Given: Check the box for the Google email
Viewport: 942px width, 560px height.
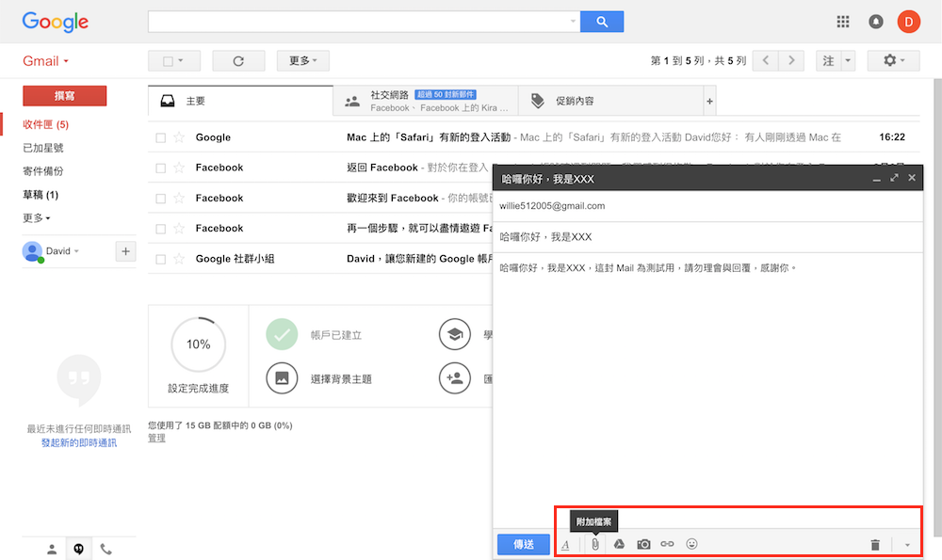Looking at the screenshot, I should [161, 137].
